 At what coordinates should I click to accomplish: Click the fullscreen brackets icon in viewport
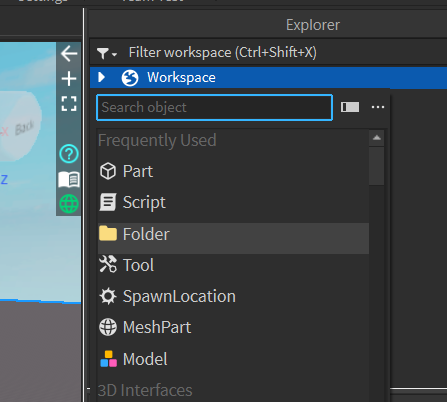[69, 104]
